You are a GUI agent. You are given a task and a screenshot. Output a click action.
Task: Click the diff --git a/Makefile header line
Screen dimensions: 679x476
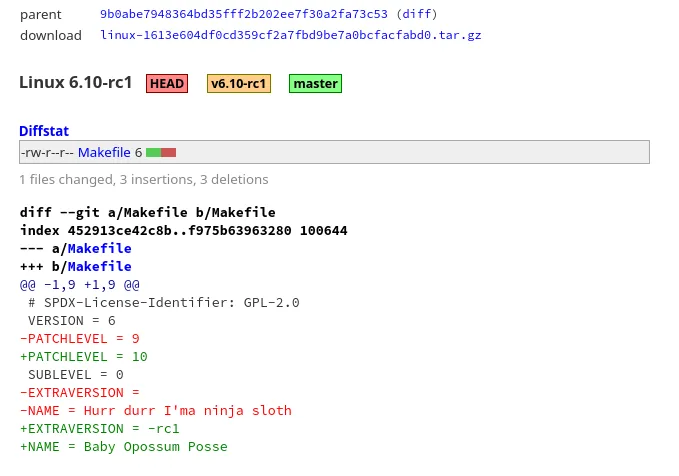pos(148,213)
